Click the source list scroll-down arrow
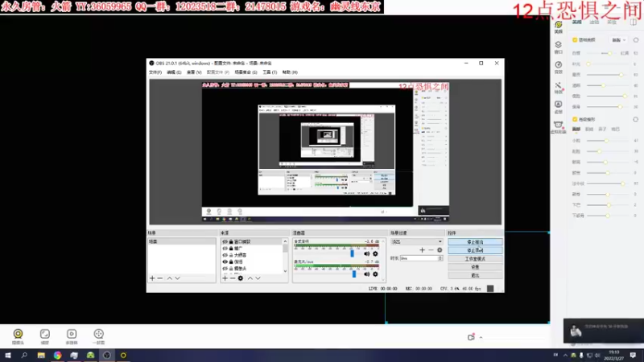 pos(285,271)
